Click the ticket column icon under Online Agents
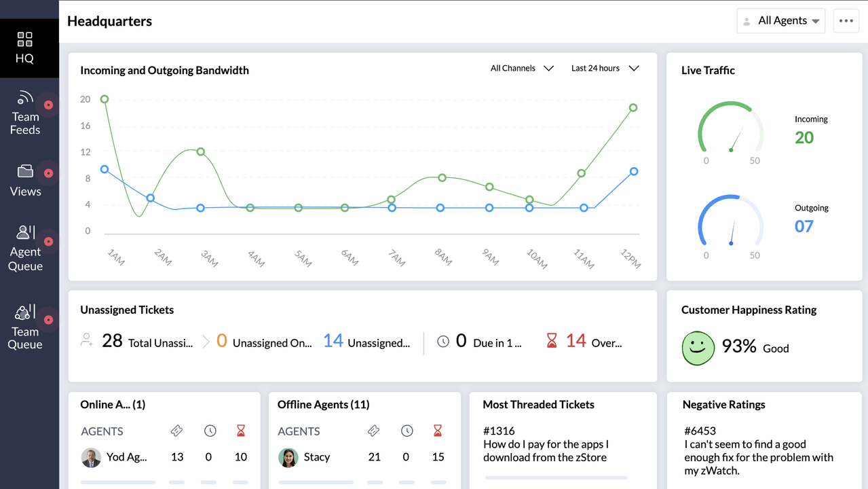The height and width of the screenshot is (489, 868). click(x=176, y=431)
